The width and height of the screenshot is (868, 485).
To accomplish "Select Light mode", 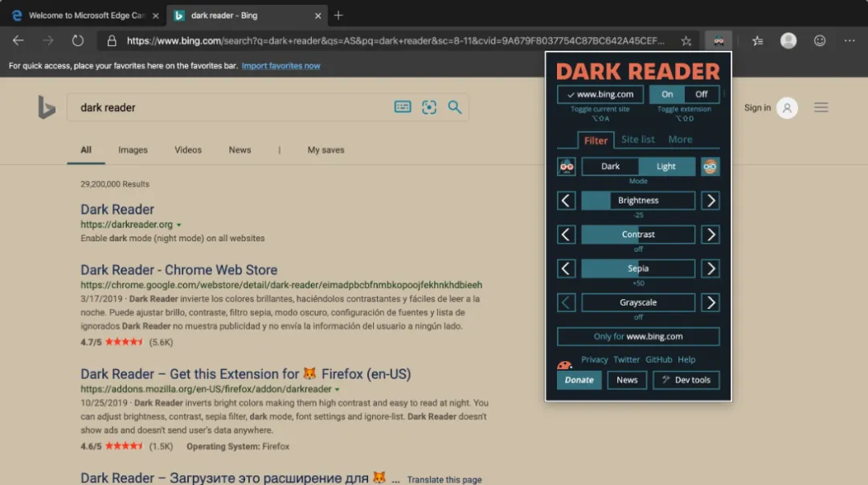I will [x=666, y=166].
